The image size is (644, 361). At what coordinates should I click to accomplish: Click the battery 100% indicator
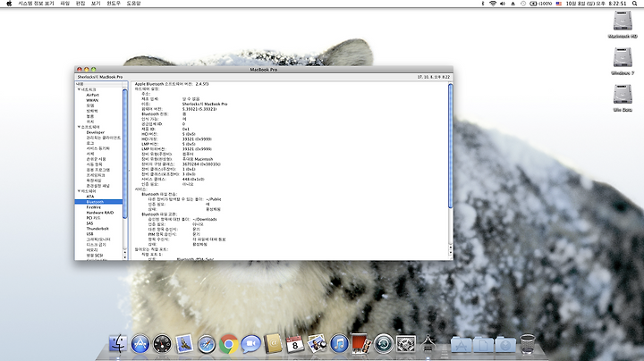(541, 4)
